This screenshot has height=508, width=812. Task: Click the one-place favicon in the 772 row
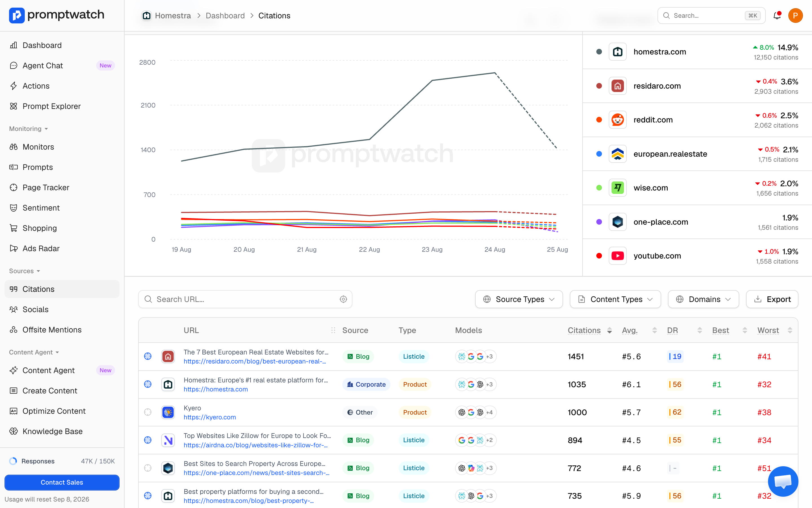coord(168,468)
